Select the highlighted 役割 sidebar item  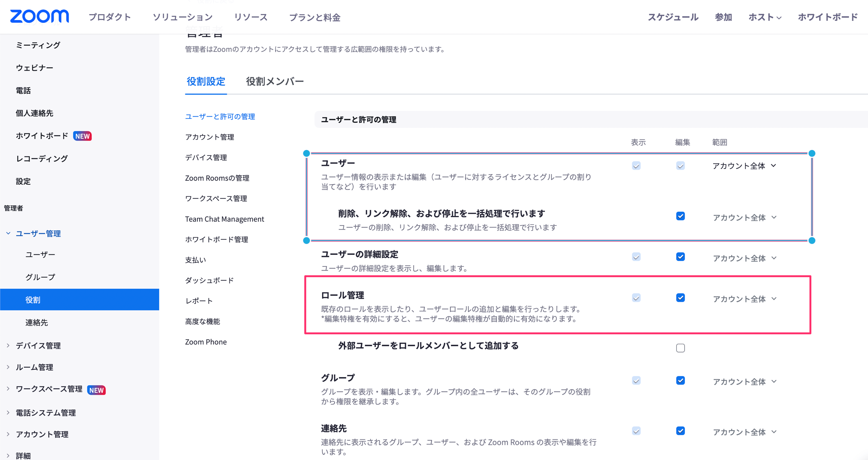click(x=80, y=300)
